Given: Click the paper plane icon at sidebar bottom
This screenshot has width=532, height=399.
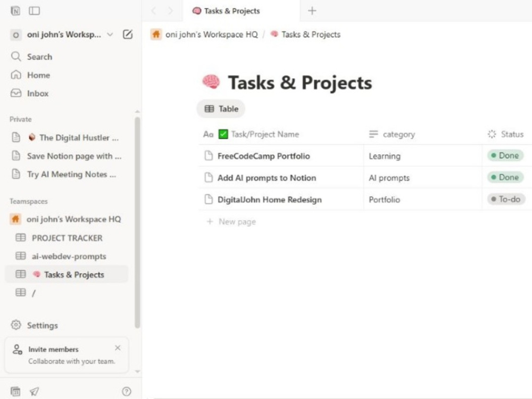Looking at the screenshot, I should pos(34,391).
